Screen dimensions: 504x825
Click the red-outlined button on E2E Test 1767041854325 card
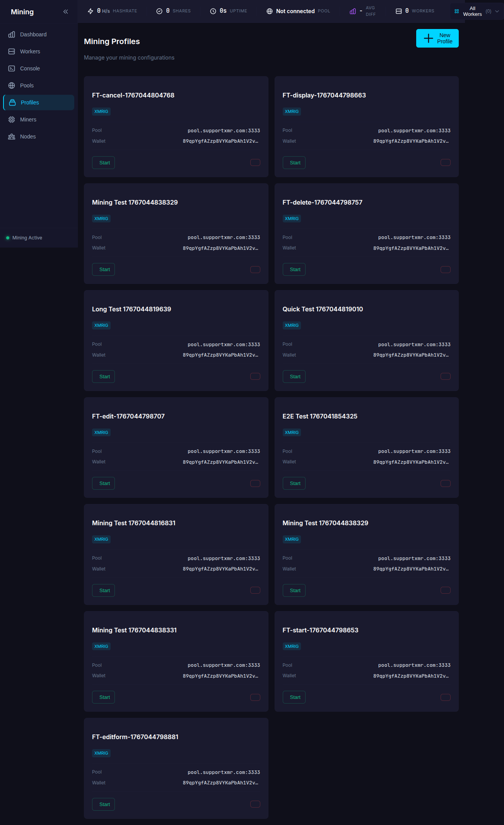445,483
